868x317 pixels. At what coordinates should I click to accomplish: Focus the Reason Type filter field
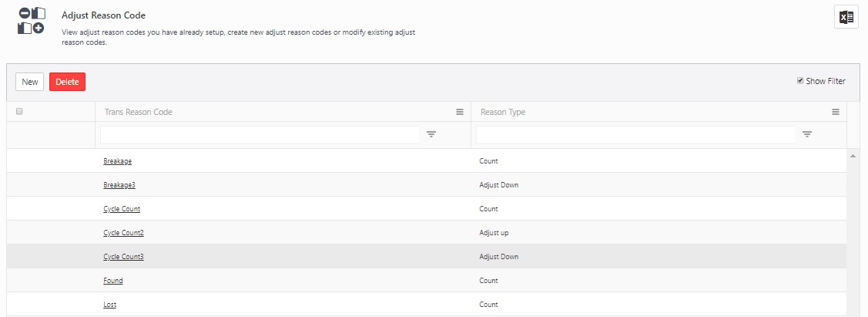[x=635, y=135]
